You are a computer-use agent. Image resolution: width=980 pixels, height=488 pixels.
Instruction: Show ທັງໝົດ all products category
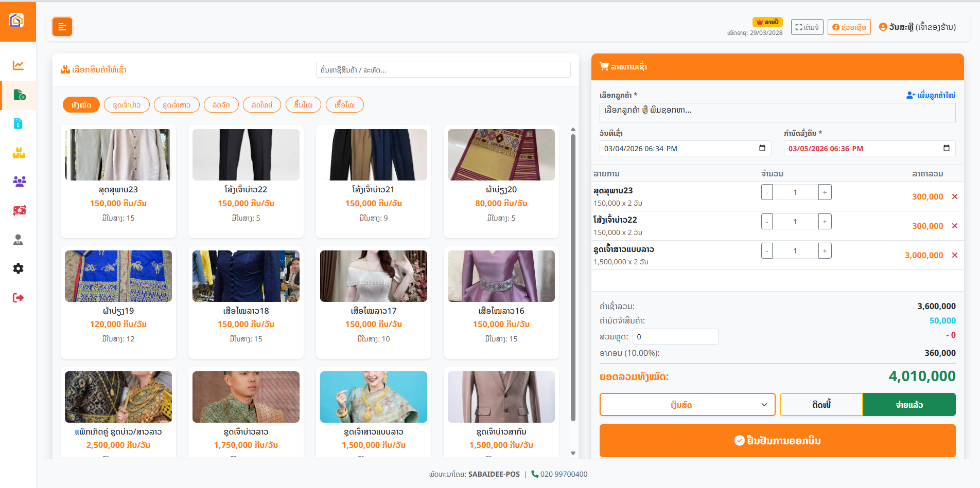pyautogui.click(x=81, y=105)
